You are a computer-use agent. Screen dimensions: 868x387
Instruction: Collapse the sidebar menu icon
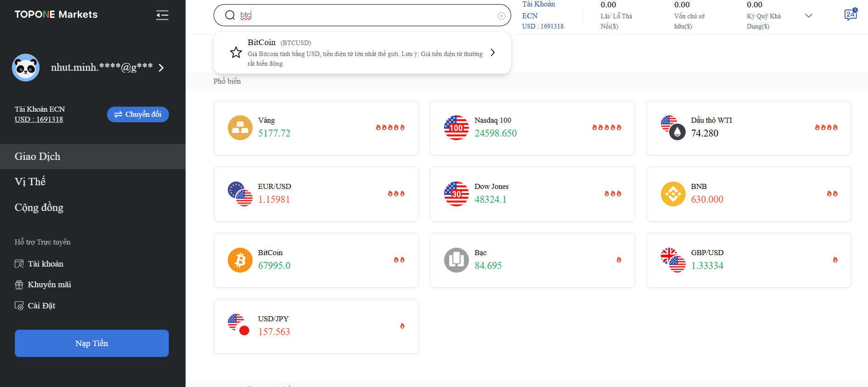coord(162,15)
